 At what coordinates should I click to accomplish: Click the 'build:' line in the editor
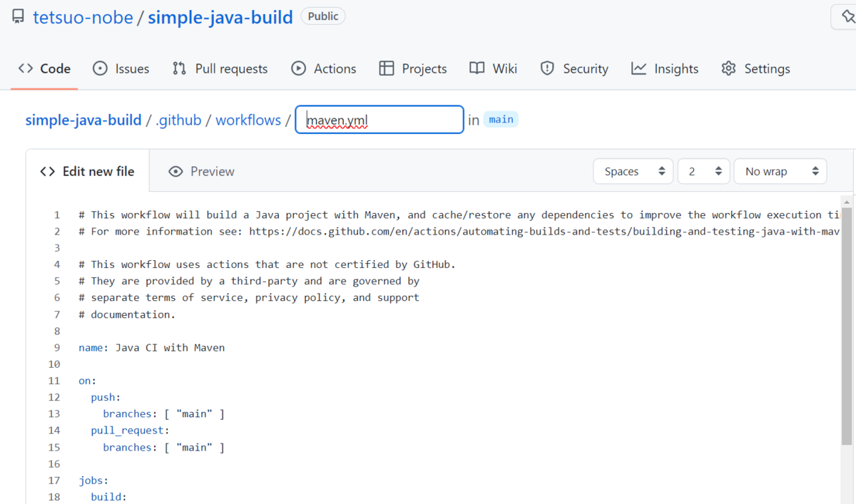109,497
